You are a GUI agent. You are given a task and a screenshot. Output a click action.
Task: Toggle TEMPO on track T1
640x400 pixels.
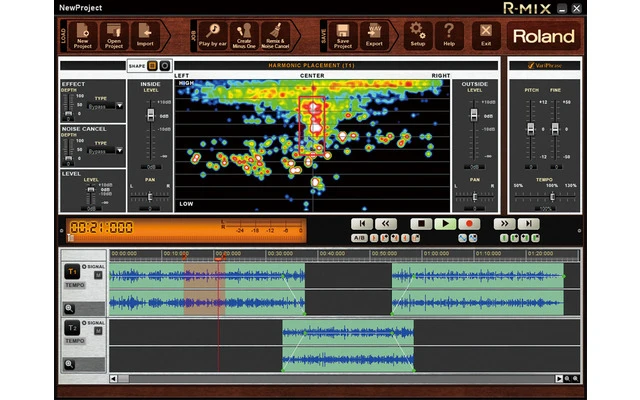(75, 285)
